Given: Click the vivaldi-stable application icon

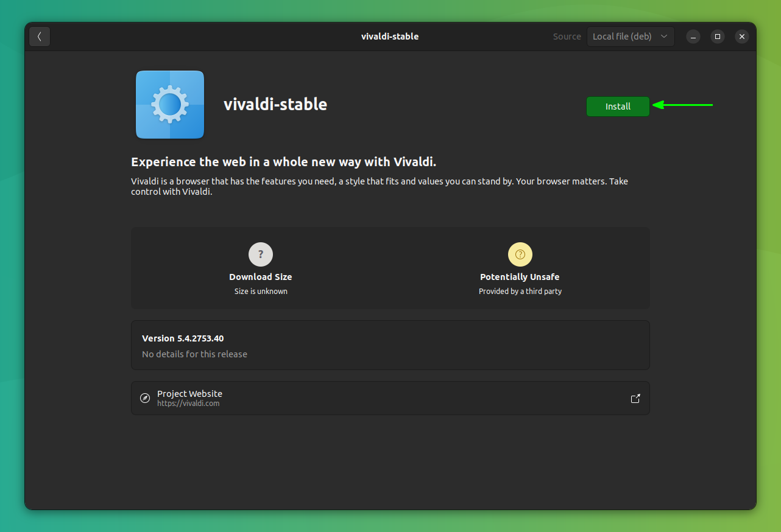Looking at the screenshot, I should tap(169, 104).
